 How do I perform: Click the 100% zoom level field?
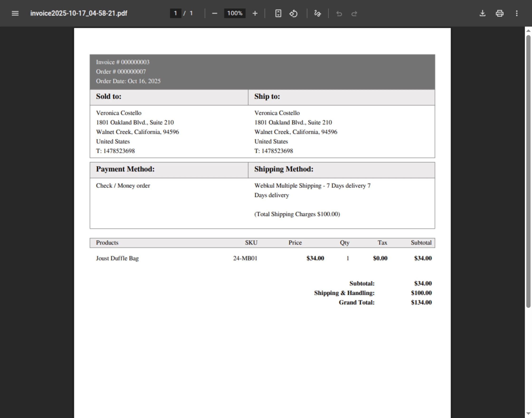pos(234,13)
